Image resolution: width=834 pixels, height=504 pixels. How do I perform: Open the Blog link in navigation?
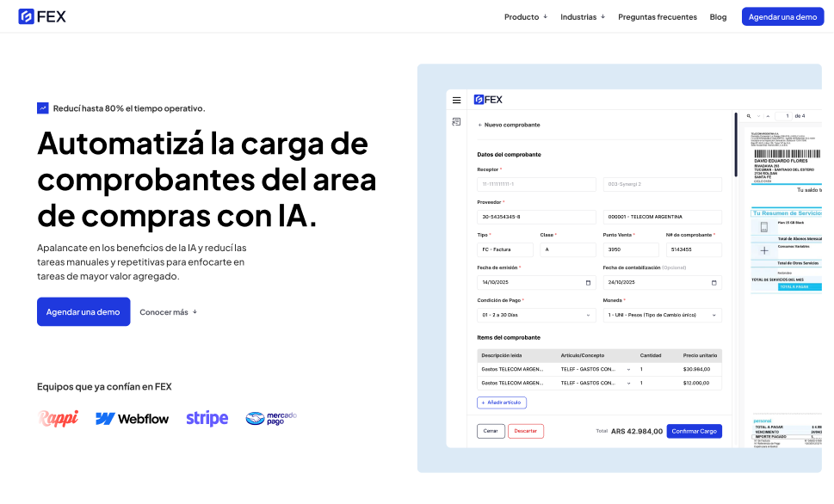pos(718,17)
